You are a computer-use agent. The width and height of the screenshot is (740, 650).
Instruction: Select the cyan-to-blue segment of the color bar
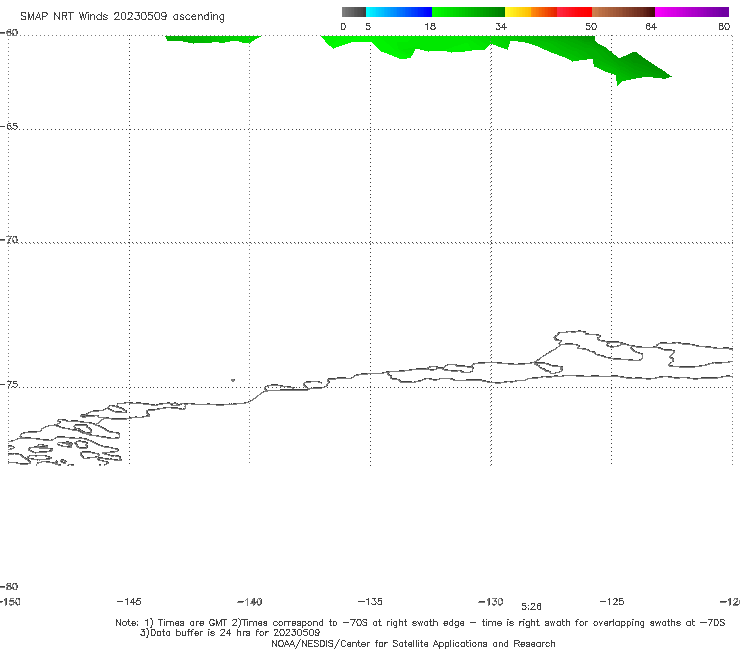399,12
